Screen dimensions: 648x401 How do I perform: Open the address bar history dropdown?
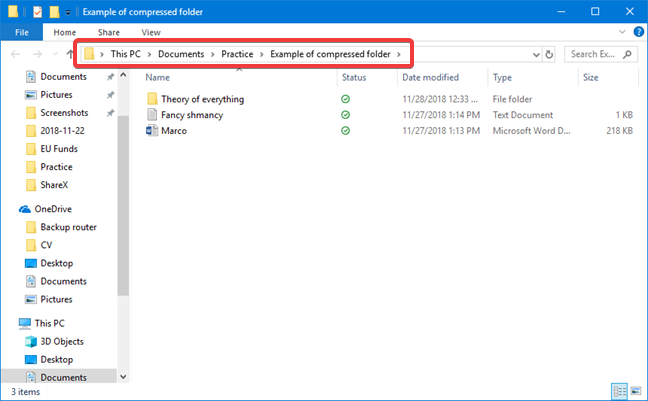[x=536, y=55]
